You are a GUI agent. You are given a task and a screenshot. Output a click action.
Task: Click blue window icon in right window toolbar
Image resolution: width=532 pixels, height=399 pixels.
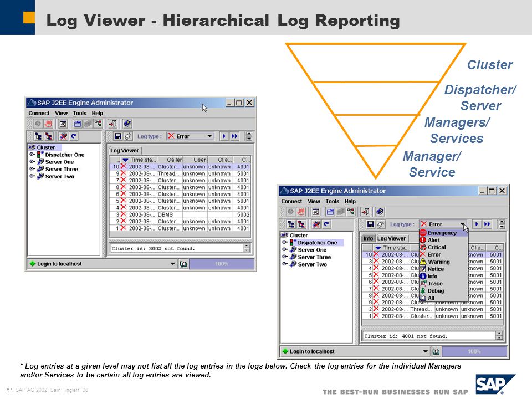(x=330, y=212)
